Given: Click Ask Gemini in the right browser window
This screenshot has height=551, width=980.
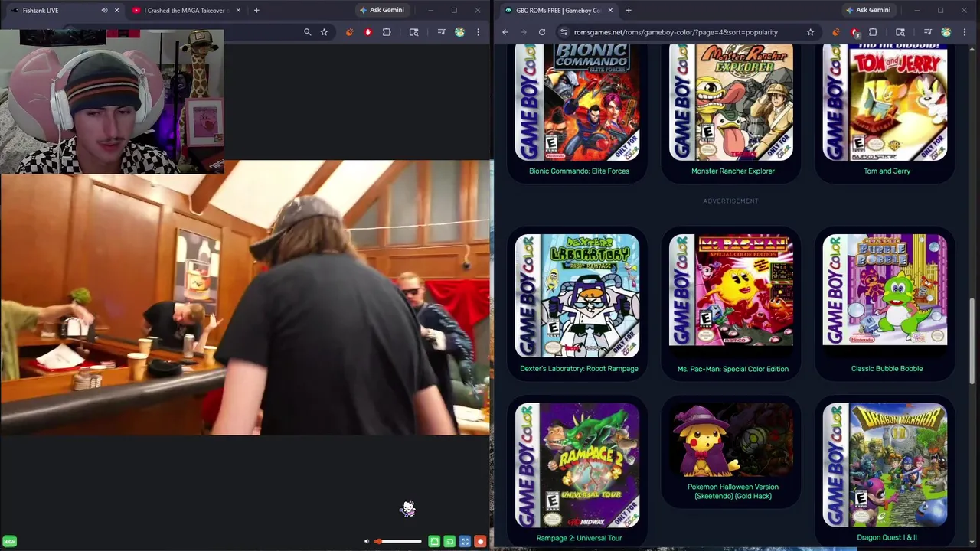Looking at the screenshot, I should pyautogui.click(x=867, y=10).
